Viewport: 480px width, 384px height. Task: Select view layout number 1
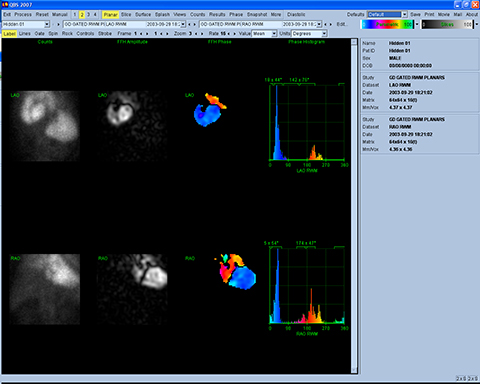75,15
